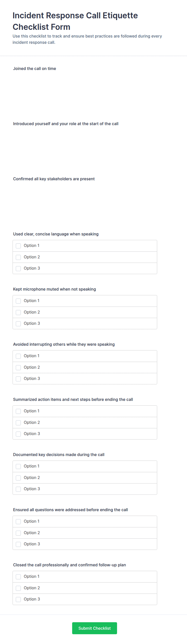
Task: Tick Option 3 for microphone muted question
Action: click(18, 324)
